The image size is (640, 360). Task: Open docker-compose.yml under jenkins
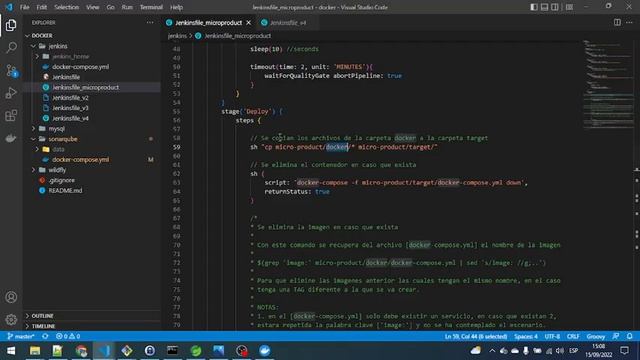[x=80, y=67]
